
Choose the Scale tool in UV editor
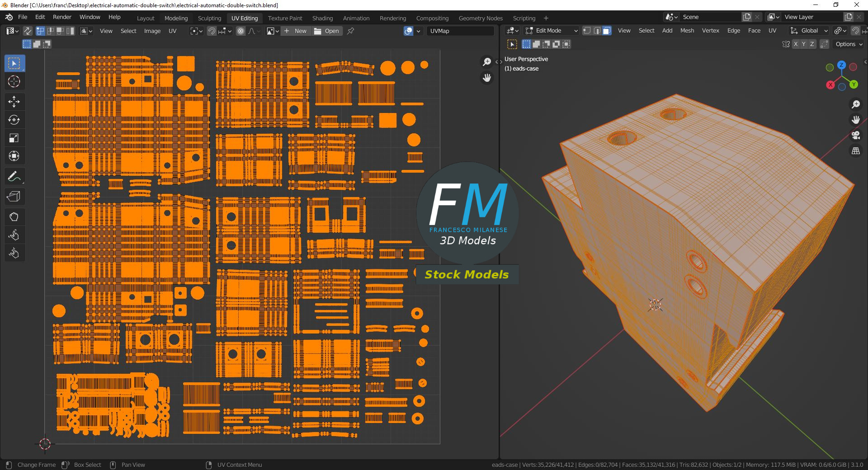click(x=14, y=138)
